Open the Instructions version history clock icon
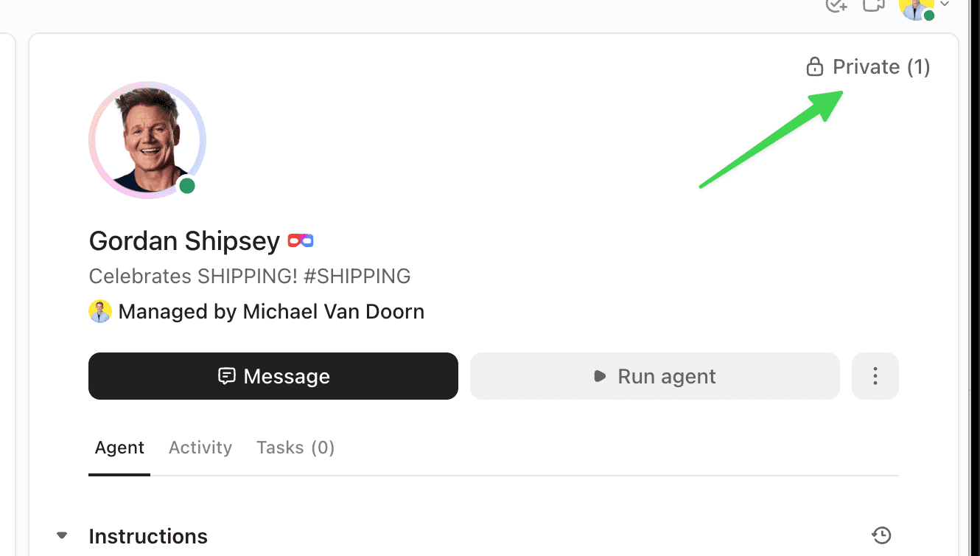The image size is (980, 556). coord(881,535)
